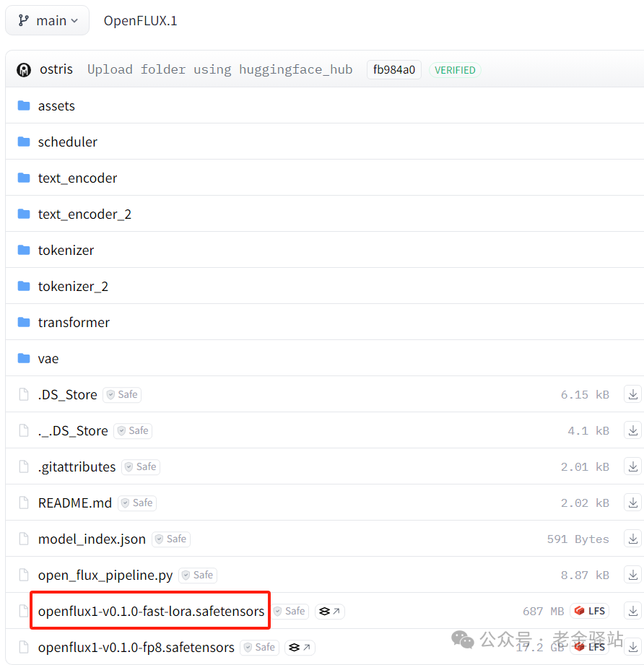644x665 pixels.
Task: Click the text_encoder_2 folder icon
Action: pos(24,214)
